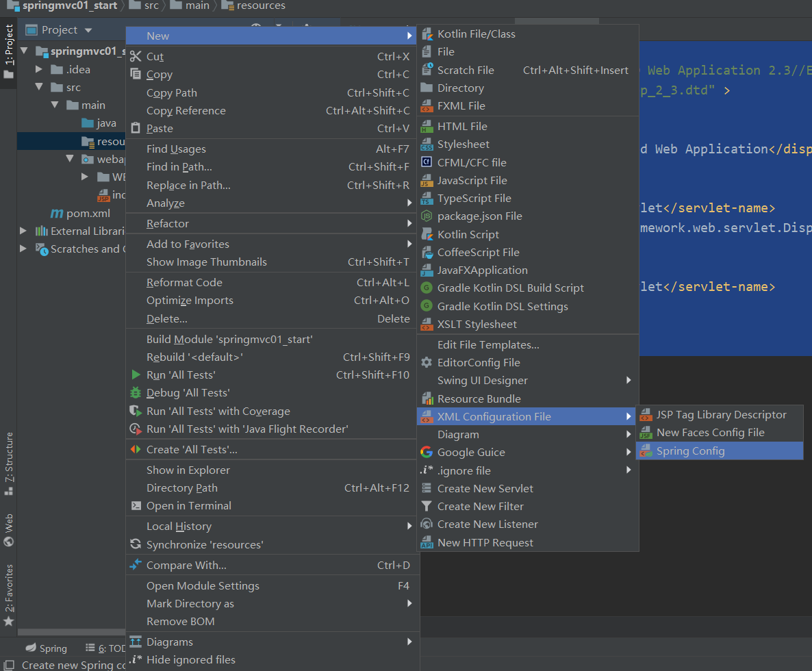Click the Kotlin Script icon
The image size is (812, 671).
tap(427, 235)
